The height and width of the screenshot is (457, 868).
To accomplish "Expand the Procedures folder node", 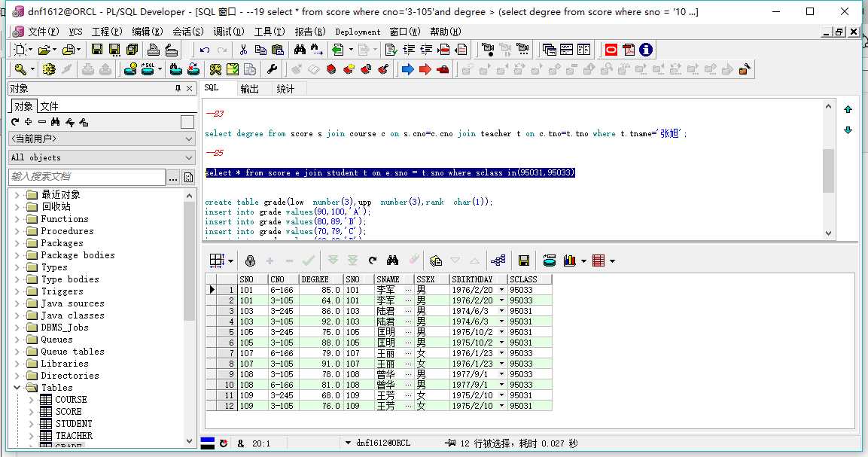I will pos(17,231).
